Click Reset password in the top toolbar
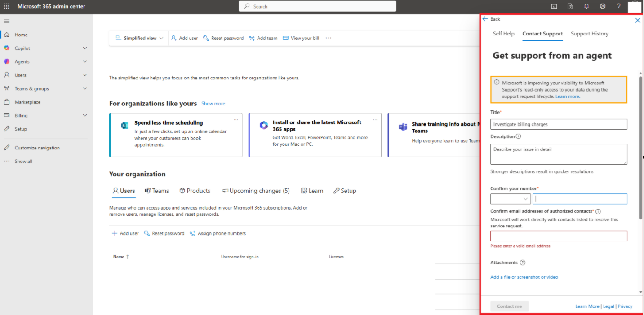644x315 pixels. (223, 38)
